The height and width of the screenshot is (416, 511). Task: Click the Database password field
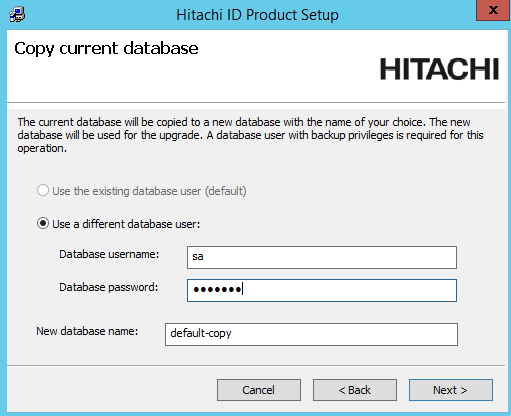[x=322, y=290]
